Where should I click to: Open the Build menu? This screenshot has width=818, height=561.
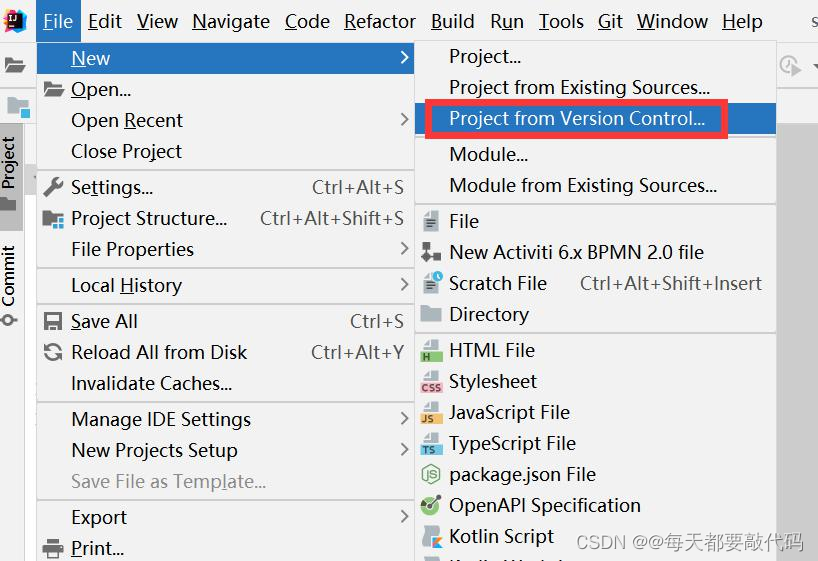pos(452,21)
